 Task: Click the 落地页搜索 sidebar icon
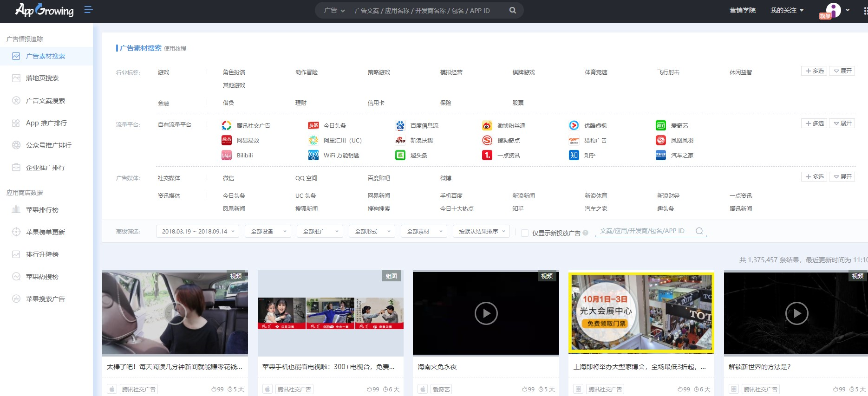point(16,78)
